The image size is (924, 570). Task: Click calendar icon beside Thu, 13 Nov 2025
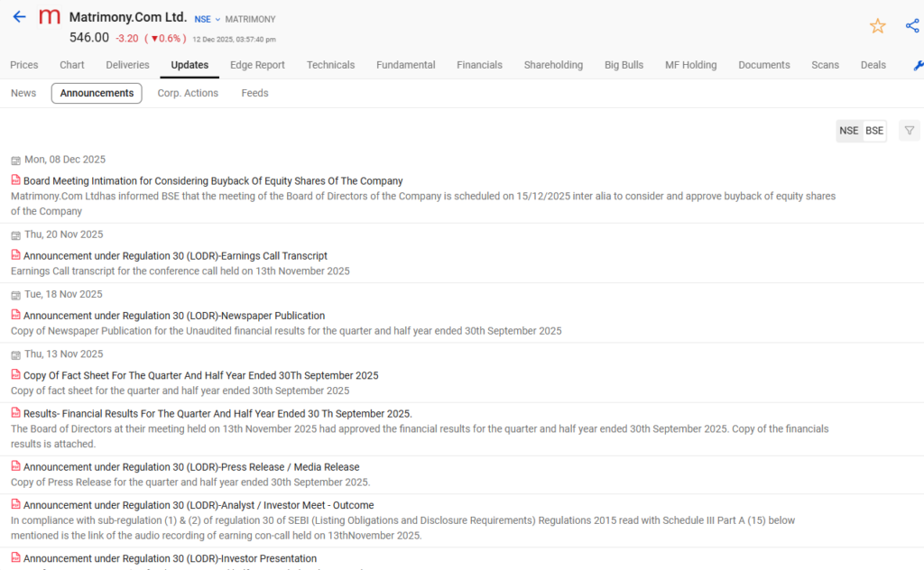click(16, 354)
